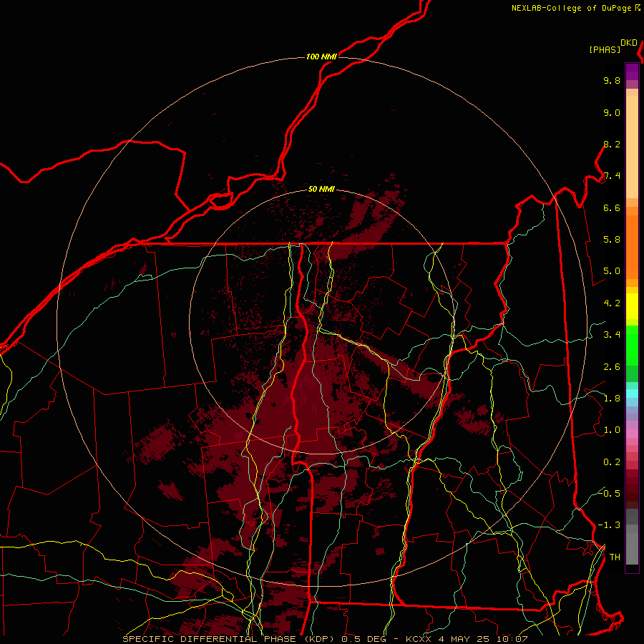
Task: Click the TH threshold label on scale
Action: [615, 557]
